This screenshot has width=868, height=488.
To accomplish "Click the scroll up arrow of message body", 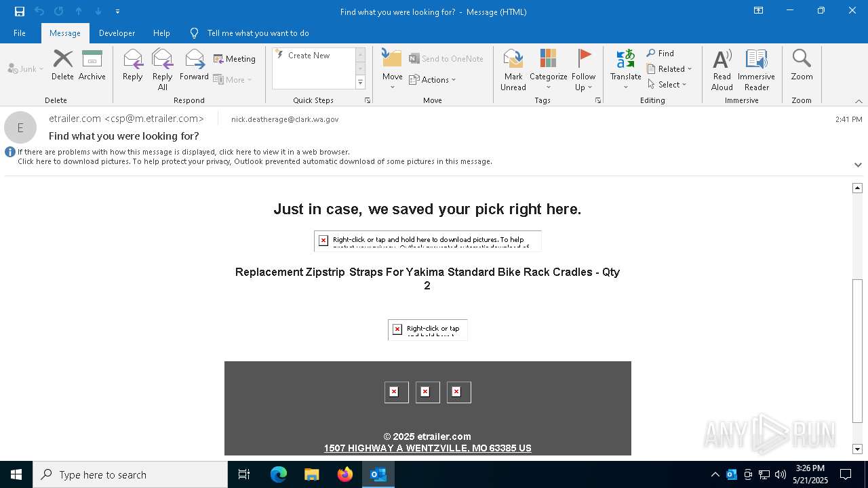I will click(857, 188).
